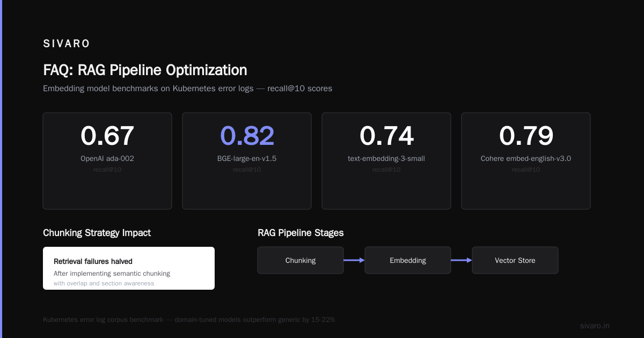Click the SIVARO logo text
This screenshot has width=644, height=338.
(x=67, y=44)
